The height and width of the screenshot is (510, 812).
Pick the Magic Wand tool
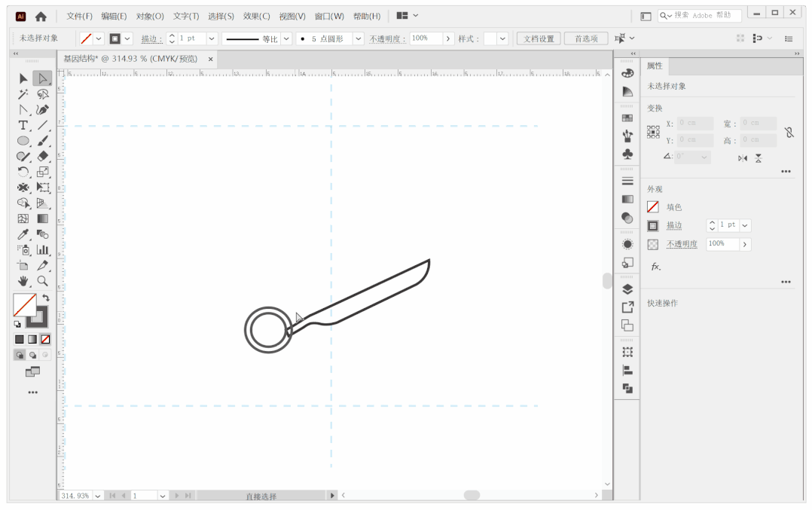coord(23,94)
